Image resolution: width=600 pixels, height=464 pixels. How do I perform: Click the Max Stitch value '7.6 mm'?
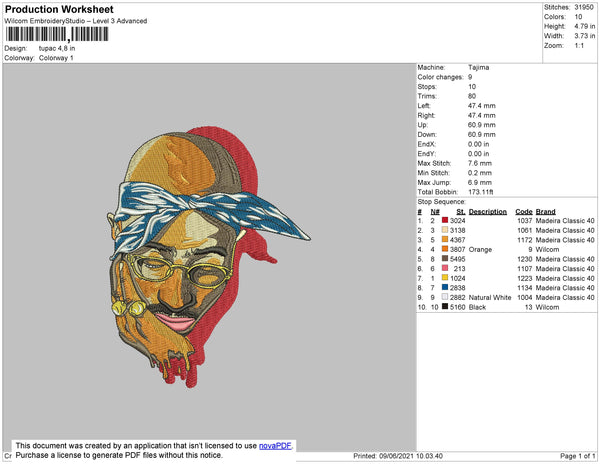point(480,163)
